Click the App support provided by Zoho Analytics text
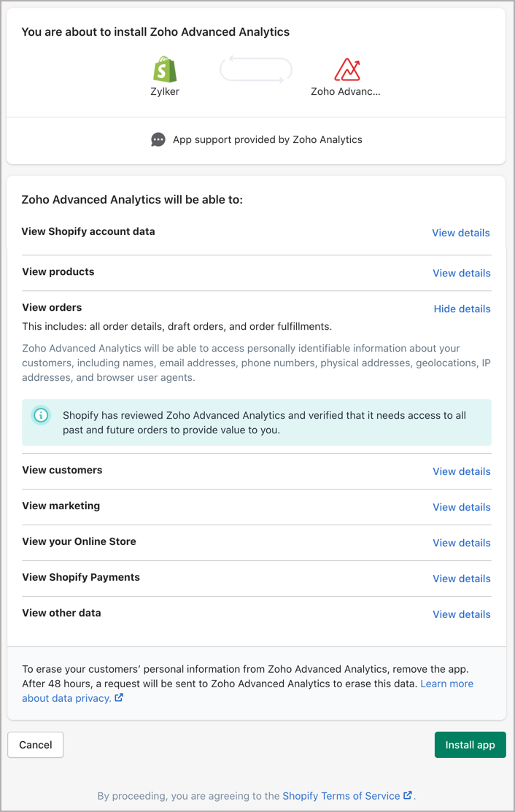This screenshot has width=515, height=812. coord(268,139)
